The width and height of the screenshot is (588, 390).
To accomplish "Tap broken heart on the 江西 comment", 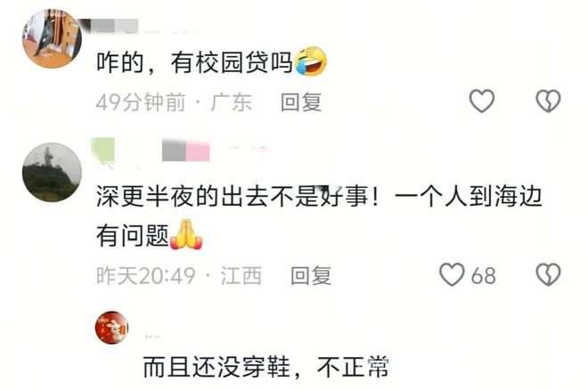I will click(548, 274).
